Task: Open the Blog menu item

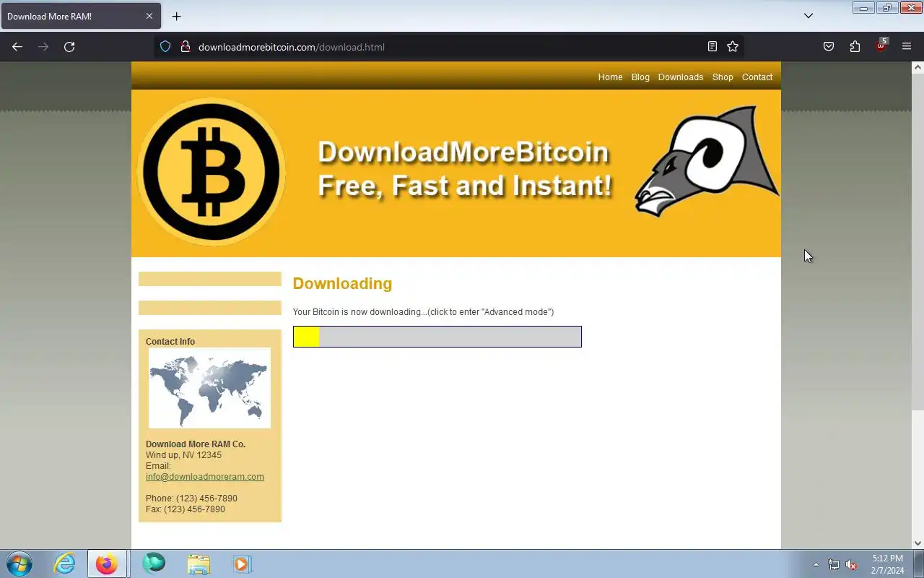Action: [x=640, y=77]
